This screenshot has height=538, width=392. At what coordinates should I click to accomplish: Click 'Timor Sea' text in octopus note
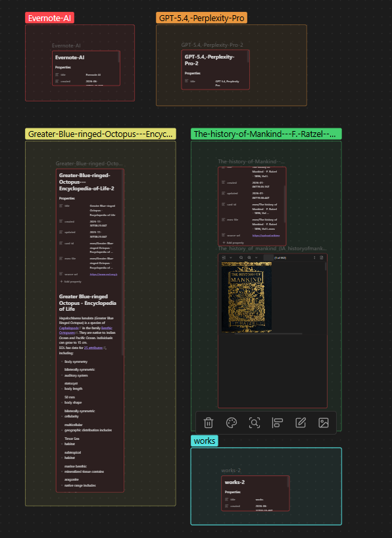[72, 439]
